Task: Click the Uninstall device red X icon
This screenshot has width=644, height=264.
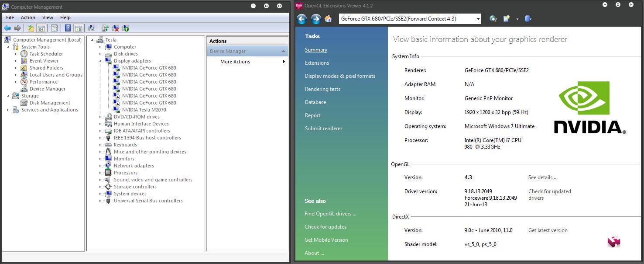Action: 116,28
